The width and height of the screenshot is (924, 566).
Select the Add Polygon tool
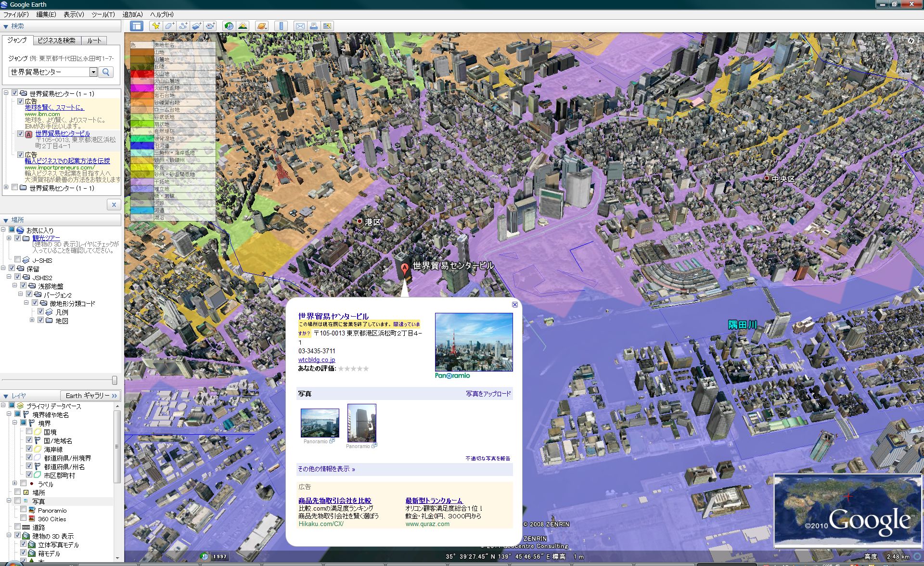coord(169,26)
